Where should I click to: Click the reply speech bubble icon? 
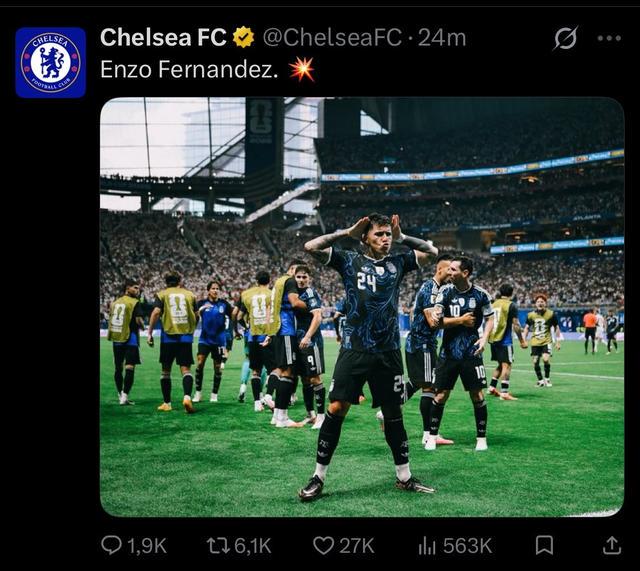tap(111, 545)
